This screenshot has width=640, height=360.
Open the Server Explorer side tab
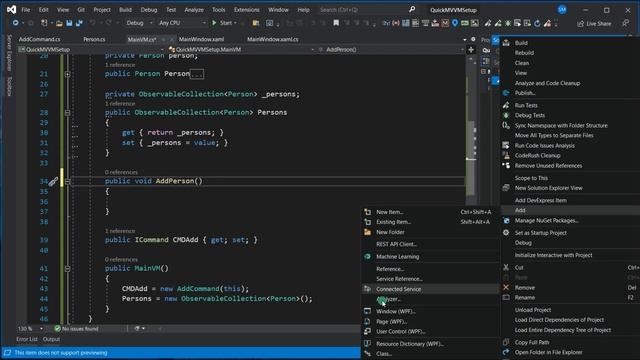click(9, 53)
